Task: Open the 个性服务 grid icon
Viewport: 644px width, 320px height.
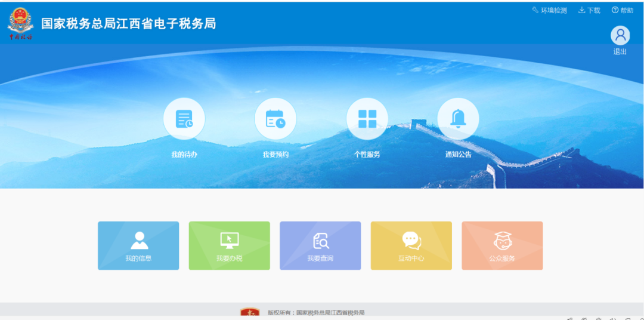Action: [x=367, y=119]
